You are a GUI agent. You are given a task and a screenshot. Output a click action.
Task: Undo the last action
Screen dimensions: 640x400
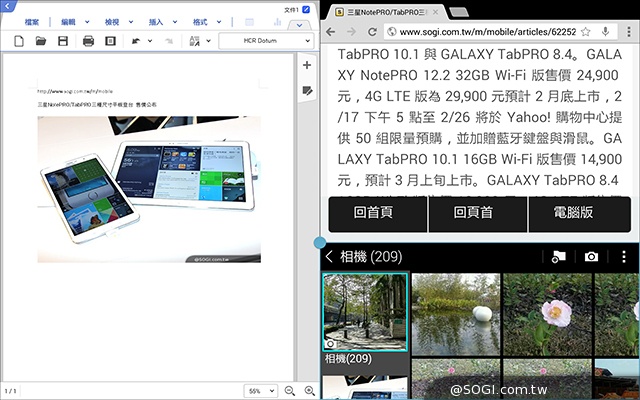(136, 41)
